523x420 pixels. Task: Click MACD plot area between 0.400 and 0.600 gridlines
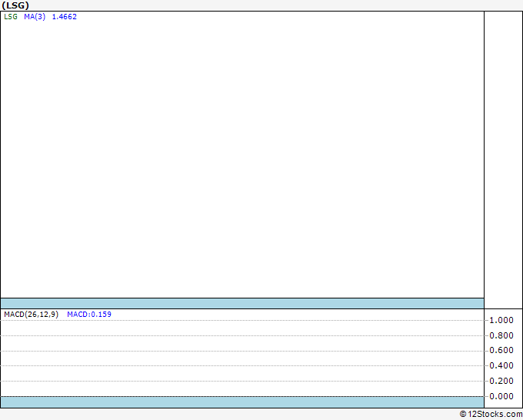point(242,358)
